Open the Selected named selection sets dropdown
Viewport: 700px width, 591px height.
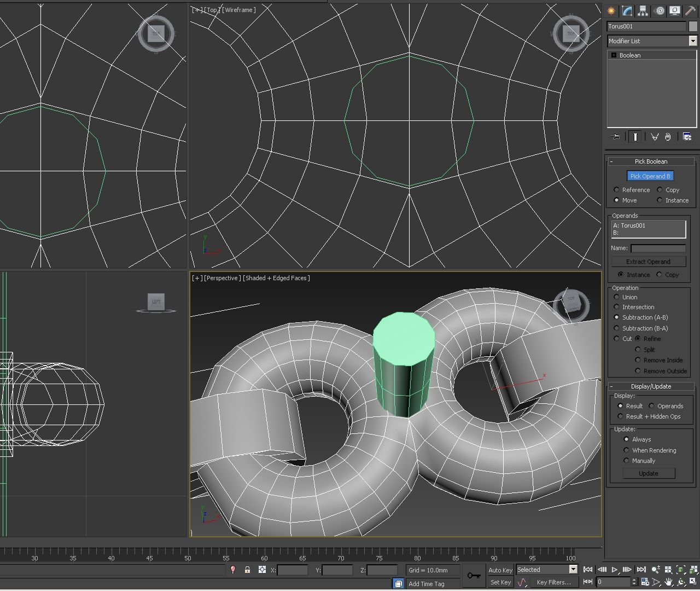click(x=572, y=569)
